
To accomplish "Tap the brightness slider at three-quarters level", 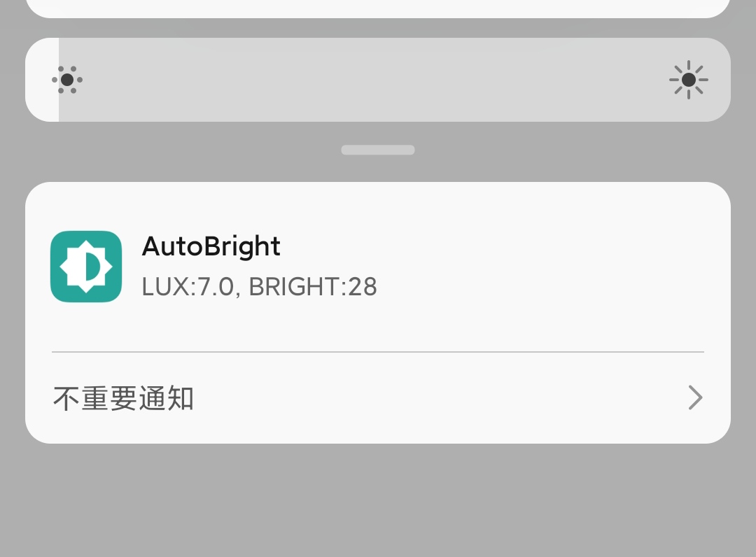I will (x=554, y=80).
